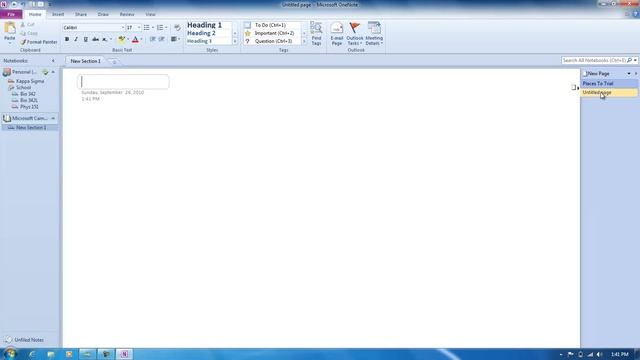Click the Format Painter tool

pyautogui.click(x=39, y=42)
